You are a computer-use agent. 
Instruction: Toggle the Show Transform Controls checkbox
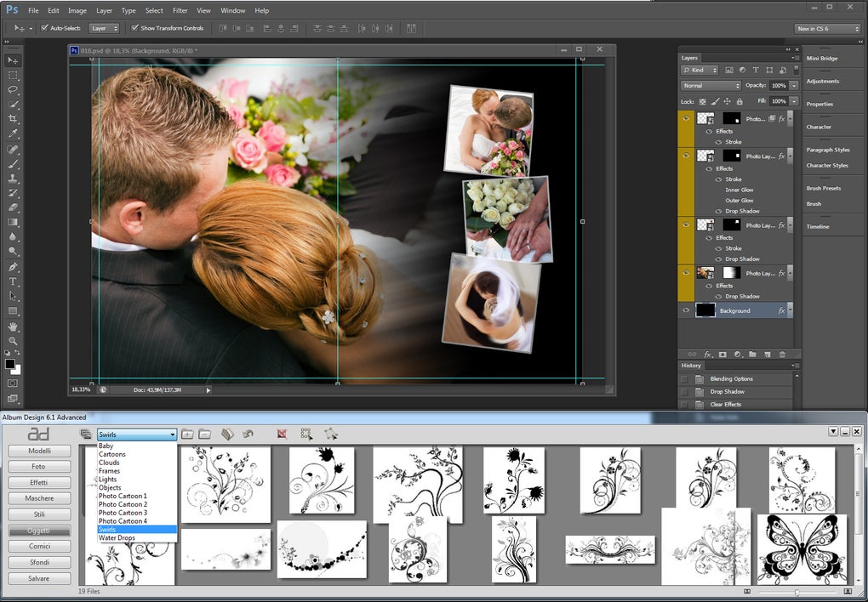point(135,28)
